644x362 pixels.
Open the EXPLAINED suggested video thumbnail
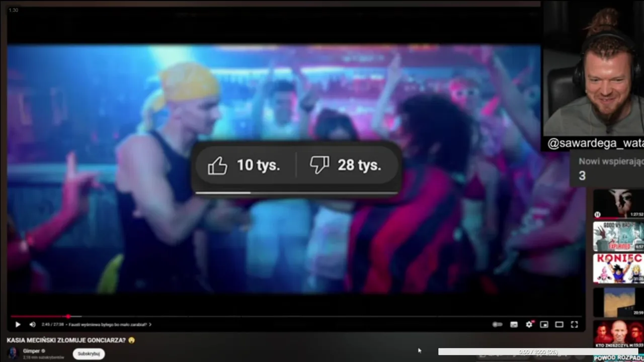pos(618,236)
